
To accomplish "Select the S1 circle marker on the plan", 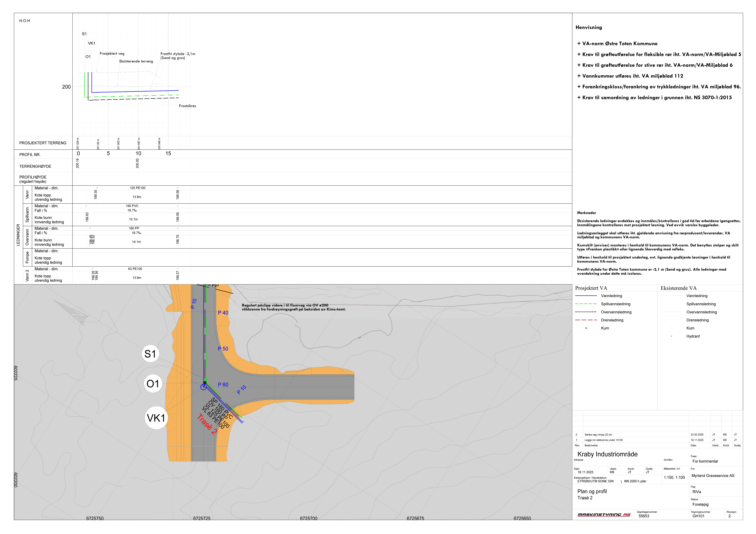I will pyautogui.click(x=150, y=354).
